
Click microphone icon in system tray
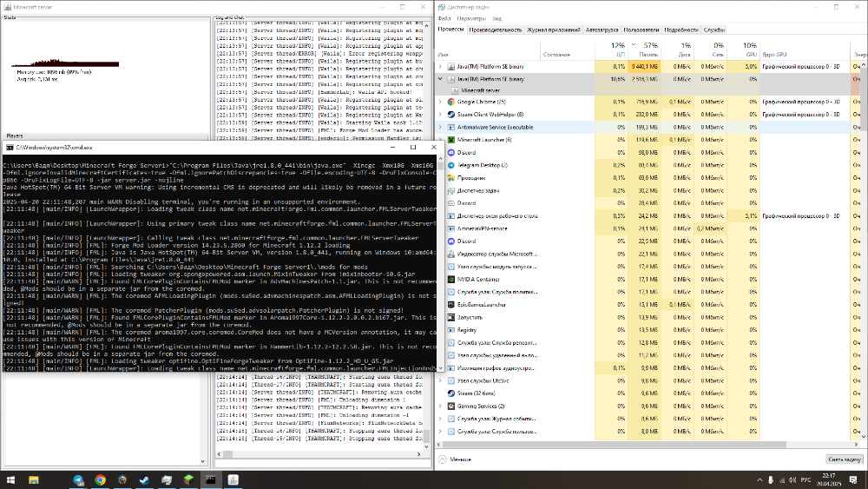tap(771, 480)
